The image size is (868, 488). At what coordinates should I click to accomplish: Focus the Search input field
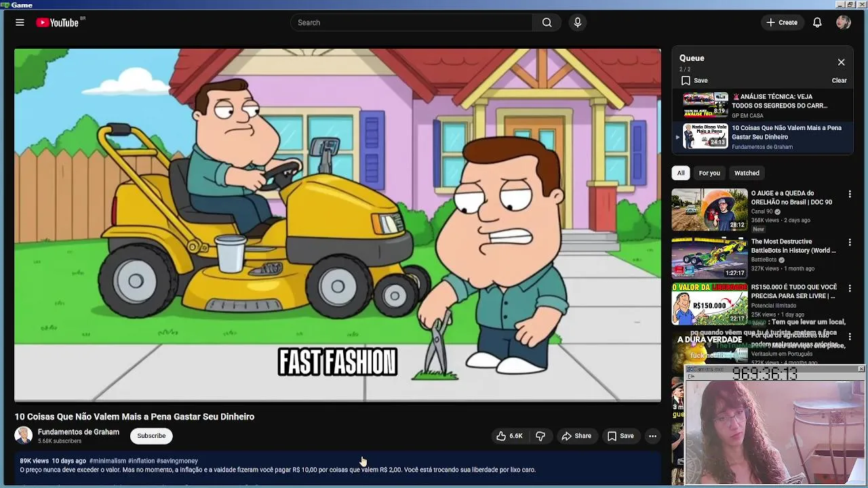pos(412,22)
